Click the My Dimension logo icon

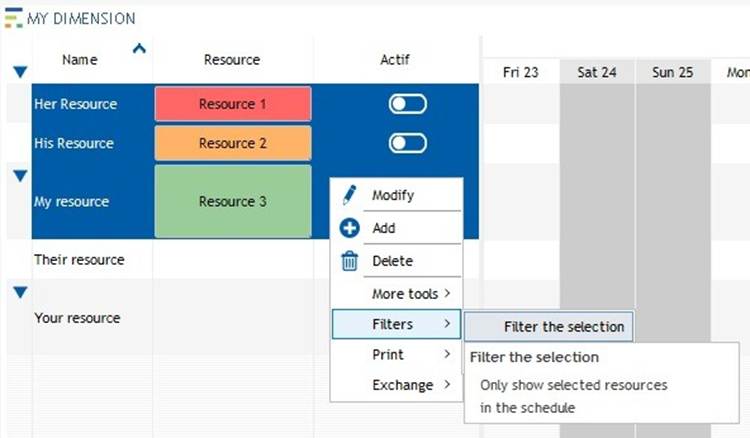[x=13, y=18]
